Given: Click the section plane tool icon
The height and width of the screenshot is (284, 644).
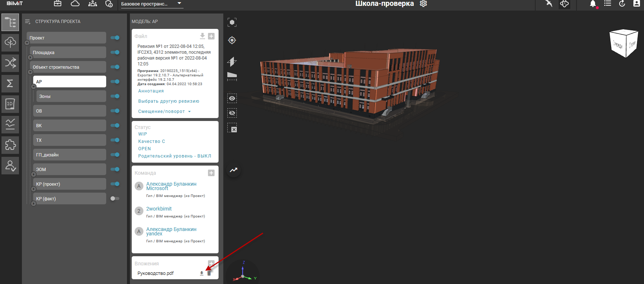Looking at the screenshot, I should tap(232, 61).
